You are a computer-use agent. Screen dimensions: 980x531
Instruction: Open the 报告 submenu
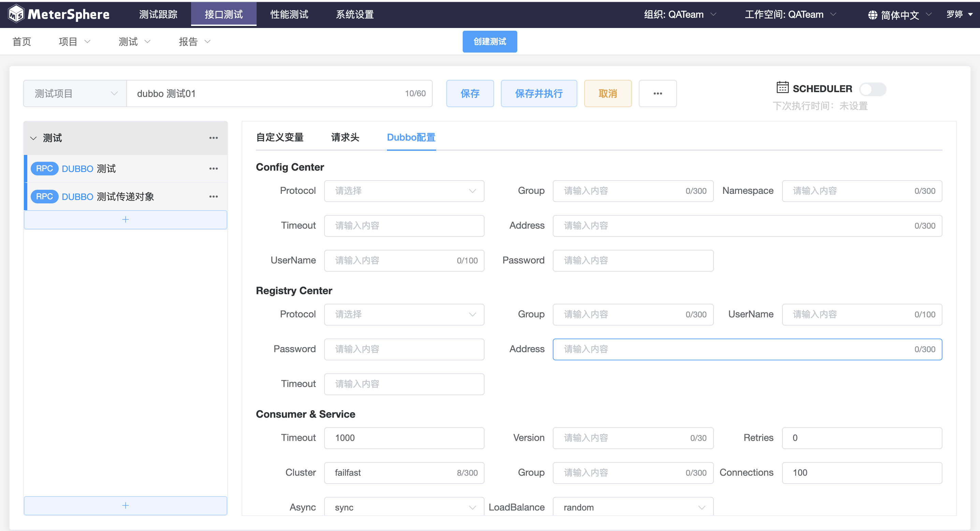[194, 41]
